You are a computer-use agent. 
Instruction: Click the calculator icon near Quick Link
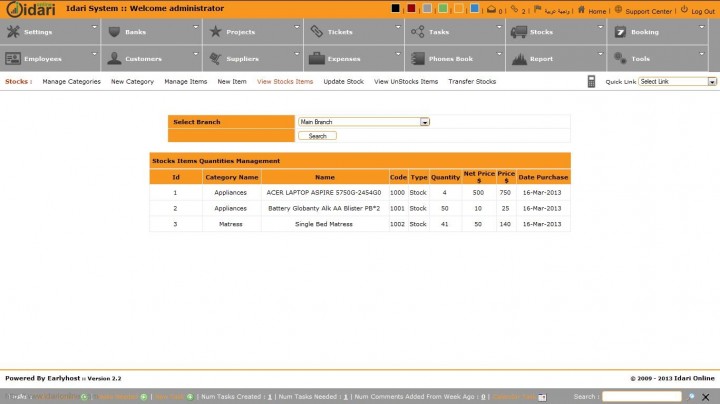[591, 81]
